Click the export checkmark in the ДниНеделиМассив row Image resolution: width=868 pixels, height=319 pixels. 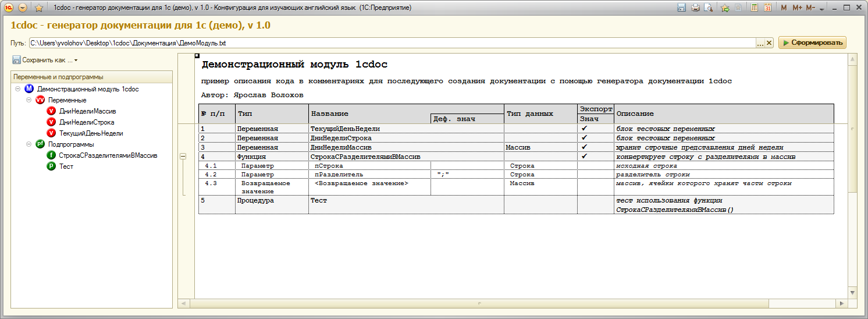(x=584, y=147)
